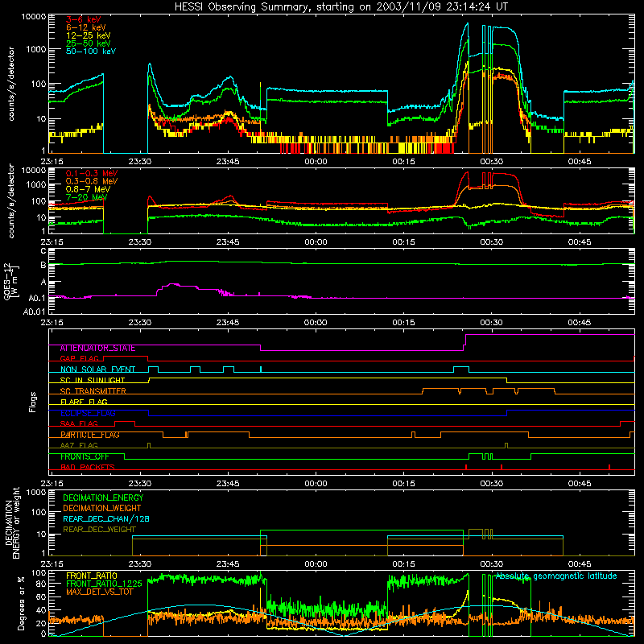Viewport: 644px width, 644px height.
Task: Click the FLARE_FLAG label
Action: click(x=84, y=402)
